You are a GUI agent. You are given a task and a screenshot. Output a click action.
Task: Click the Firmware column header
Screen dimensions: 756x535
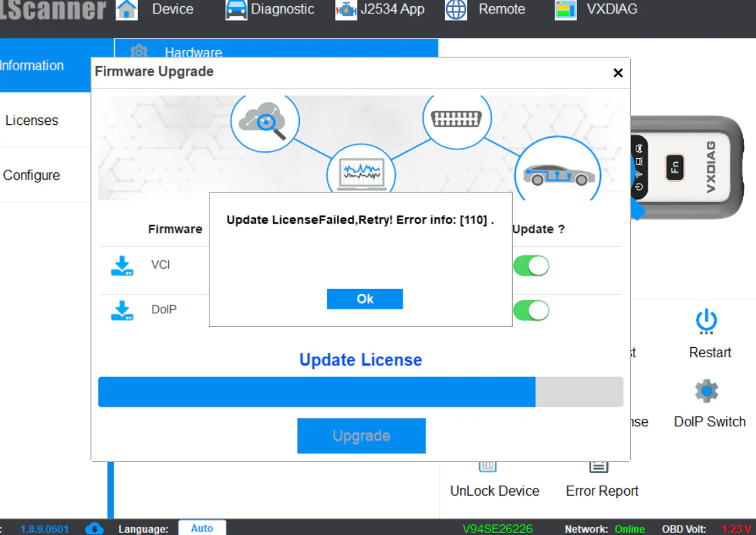[x=175, y=229]
